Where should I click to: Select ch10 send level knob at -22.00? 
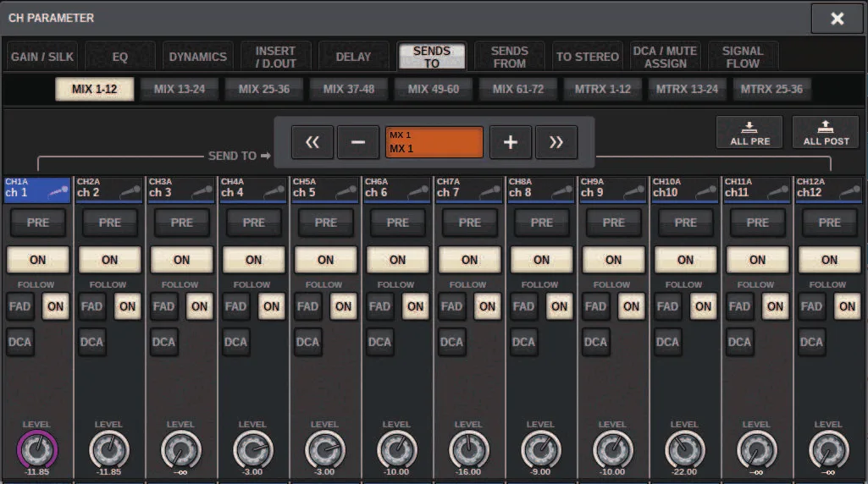pos(685,449)
